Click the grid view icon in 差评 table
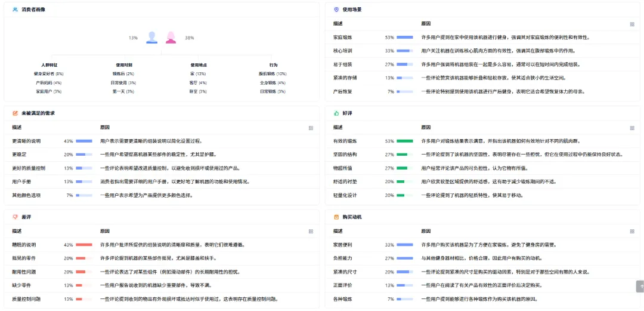 311,232
